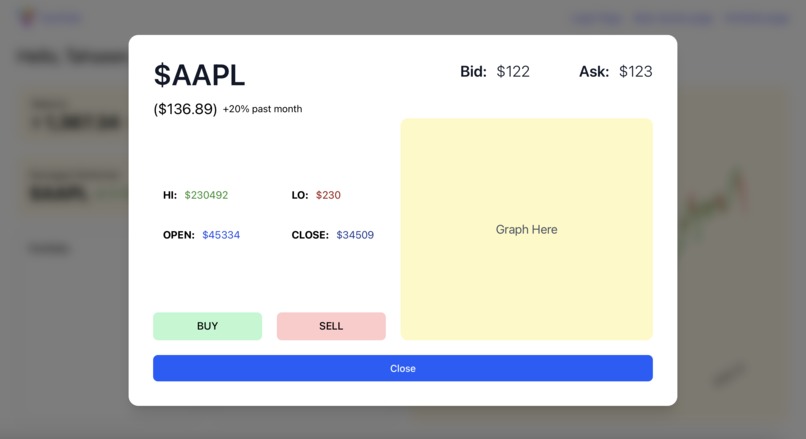The height and width of the screenshot is (439, 806).
Task: Click the HI: label
Action: tap(170, 195)
